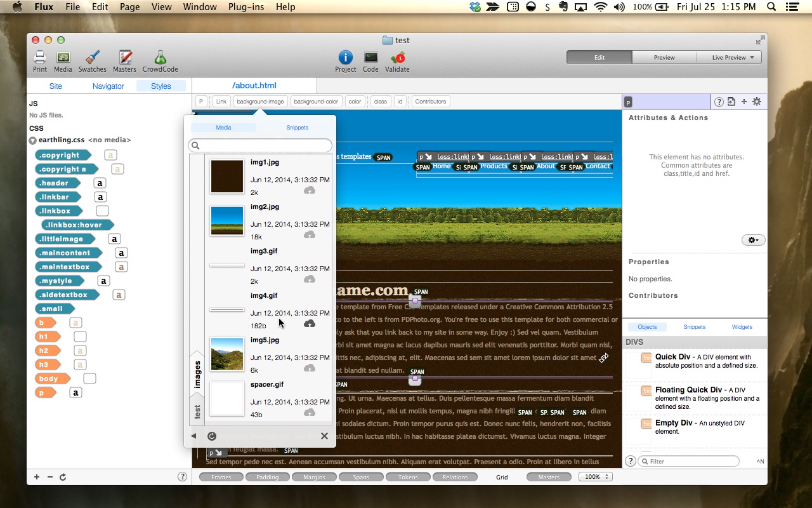Click the help icon beside the object Filter field
Image resolution: width=812 pixels, height=508 pixels.
[x=631, y=461]
